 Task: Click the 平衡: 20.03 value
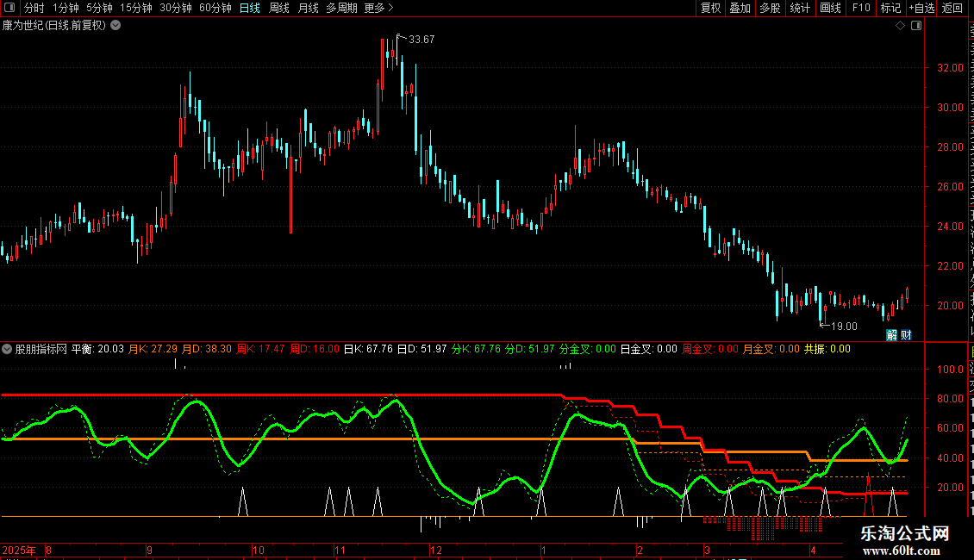(97, 349)
